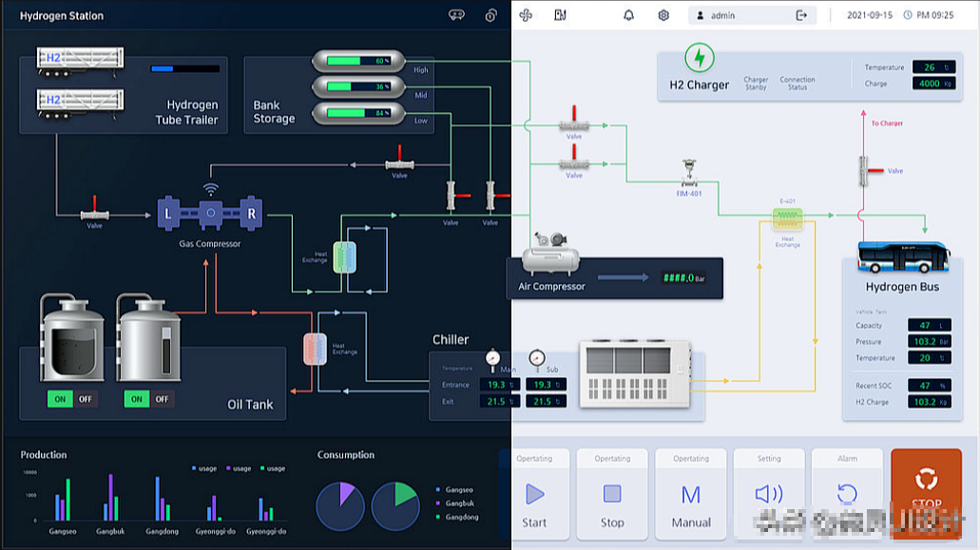The height and width of the screenshot is (550, 980).
Task: Click the tube trailer blue level bar
Action: click(x=185, y=68)
